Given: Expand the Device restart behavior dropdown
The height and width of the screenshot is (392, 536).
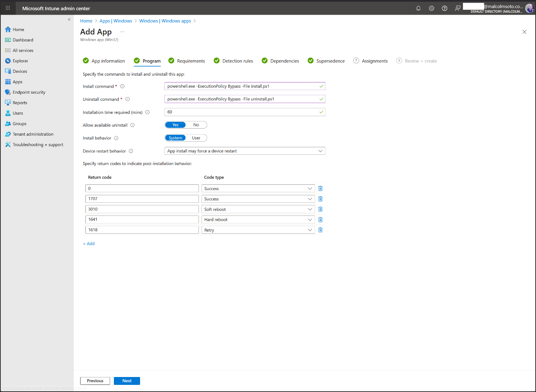Looking at the screenshot, I should 245,151.
